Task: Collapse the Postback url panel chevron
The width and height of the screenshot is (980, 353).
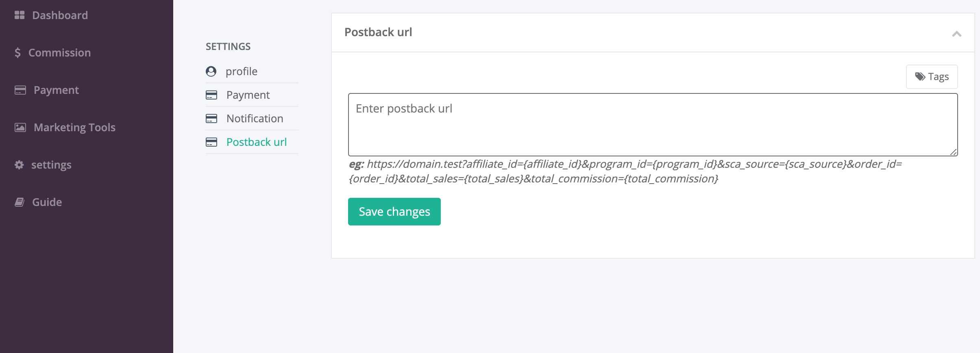Action: click(957, 34)
